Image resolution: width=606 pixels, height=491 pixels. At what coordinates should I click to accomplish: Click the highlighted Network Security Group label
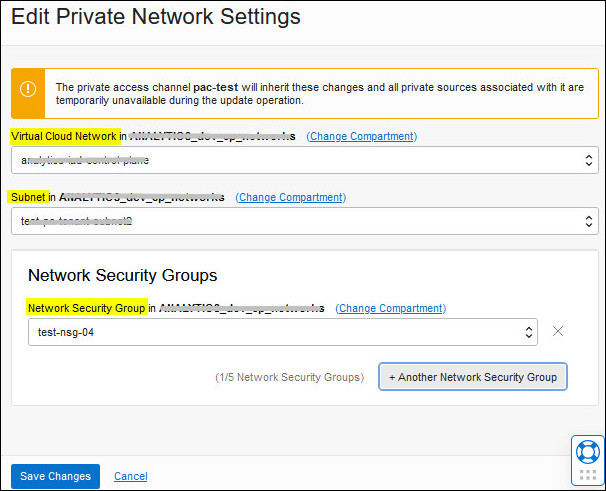pos(87,308)
